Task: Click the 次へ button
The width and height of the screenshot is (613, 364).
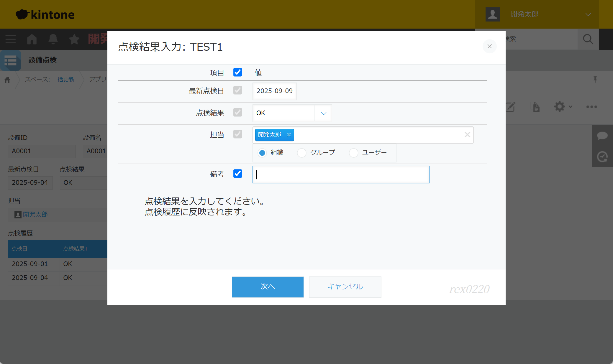Action: point(268,287)
